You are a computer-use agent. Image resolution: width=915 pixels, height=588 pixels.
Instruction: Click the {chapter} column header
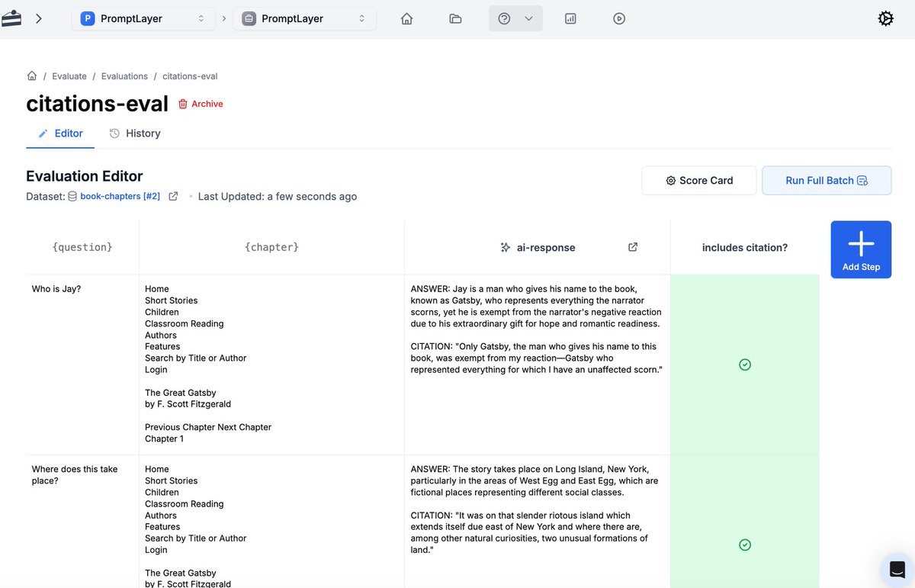(x=271, y=247)
